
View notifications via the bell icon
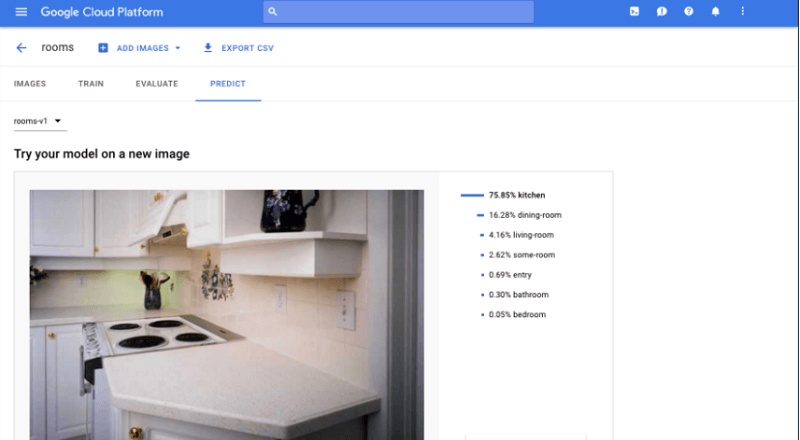click(x=715, y=12)
